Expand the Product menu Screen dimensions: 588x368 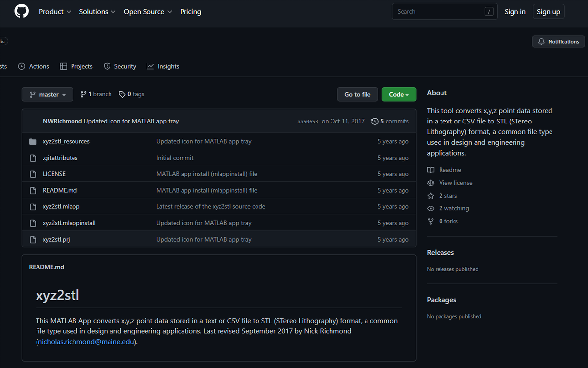[x=55, y=12]
